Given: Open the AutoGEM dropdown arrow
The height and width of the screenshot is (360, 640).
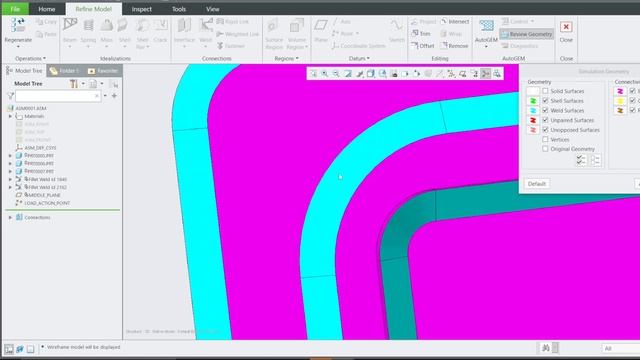Looking at the screenshot, I should point(486,47).
